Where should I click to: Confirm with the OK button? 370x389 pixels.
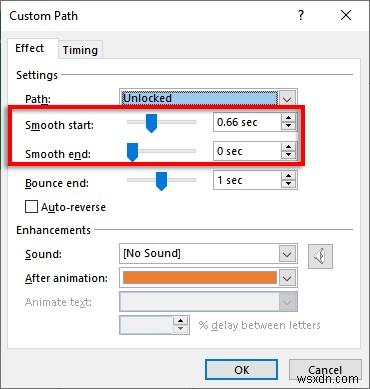(x=241, y=370)
